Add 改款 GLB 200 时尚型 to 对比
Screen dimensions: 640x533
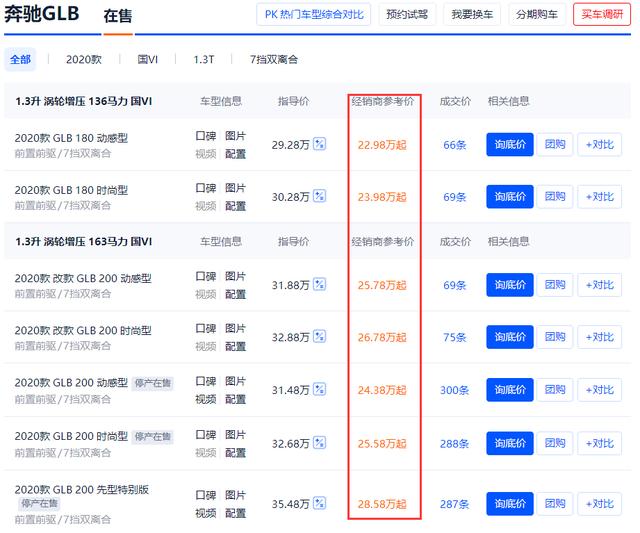tap(600, 337)
